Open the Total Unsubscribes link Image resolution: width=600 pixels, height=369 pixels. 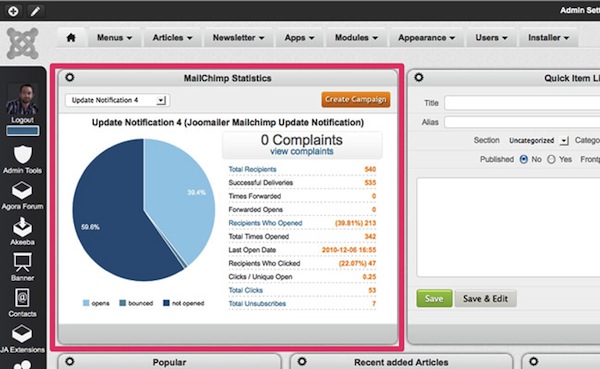257,304
